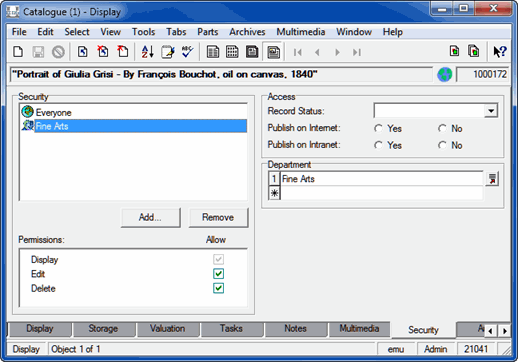Uncheck the Edit permission checkbox
Screen dimensions: 518x362
click(218, 274)
